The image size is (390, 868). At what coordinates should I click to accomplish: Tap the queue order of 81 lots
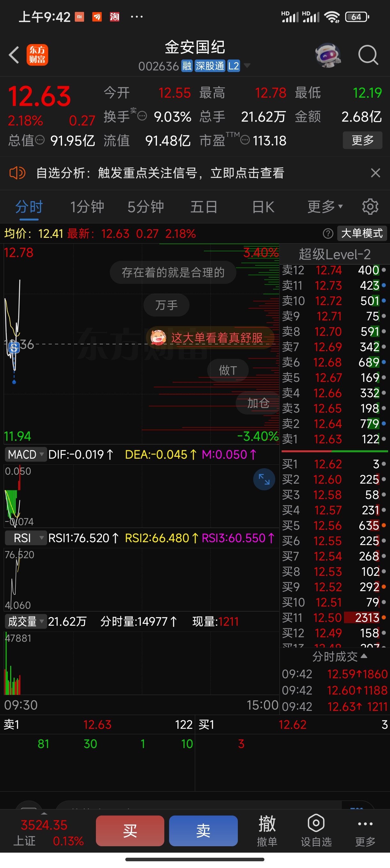point(43,744)
